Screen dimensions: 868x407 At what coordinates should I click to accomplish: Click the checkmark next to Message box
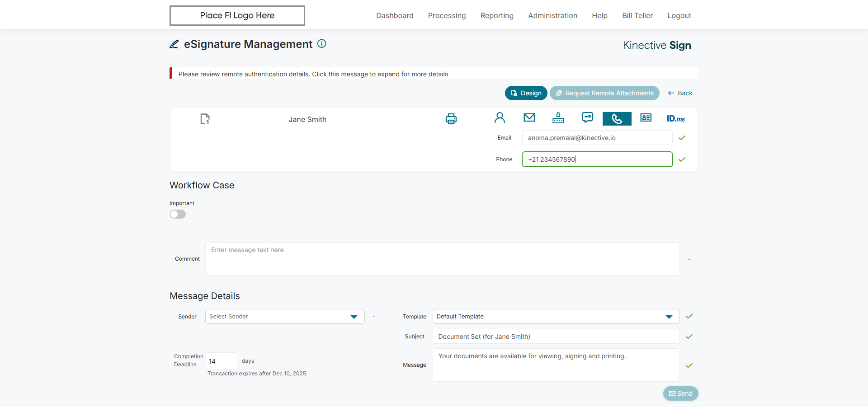click(689, 365)
